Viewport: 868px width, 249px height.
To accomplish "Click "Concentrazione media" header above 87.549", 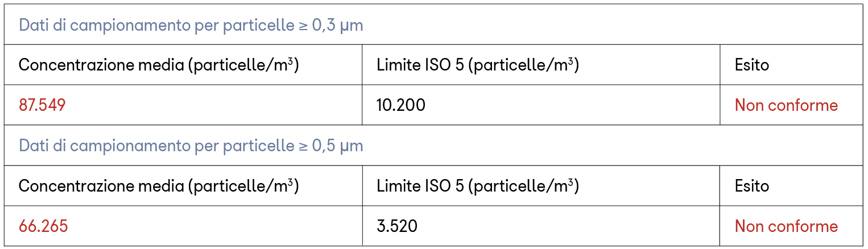I will pyautogui.click(x=102, y=65).
